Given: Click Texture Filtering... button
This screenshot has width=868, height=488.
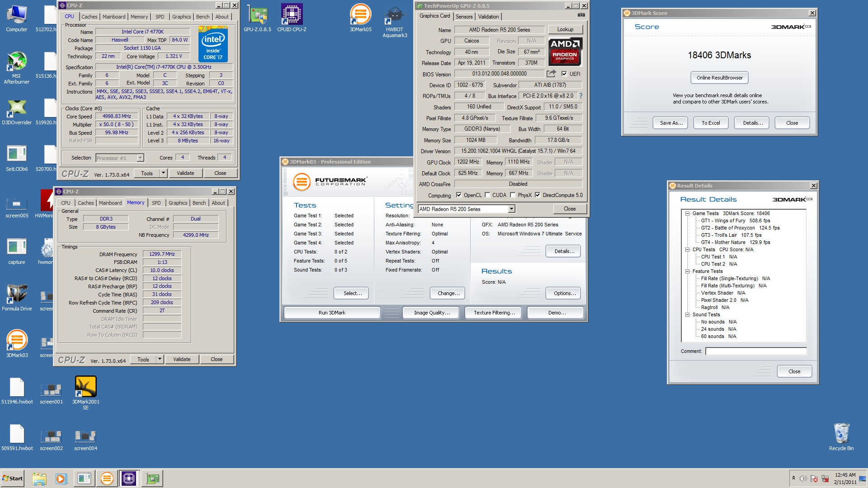Looking at the screenshot, I should click(x=494, y=313).
